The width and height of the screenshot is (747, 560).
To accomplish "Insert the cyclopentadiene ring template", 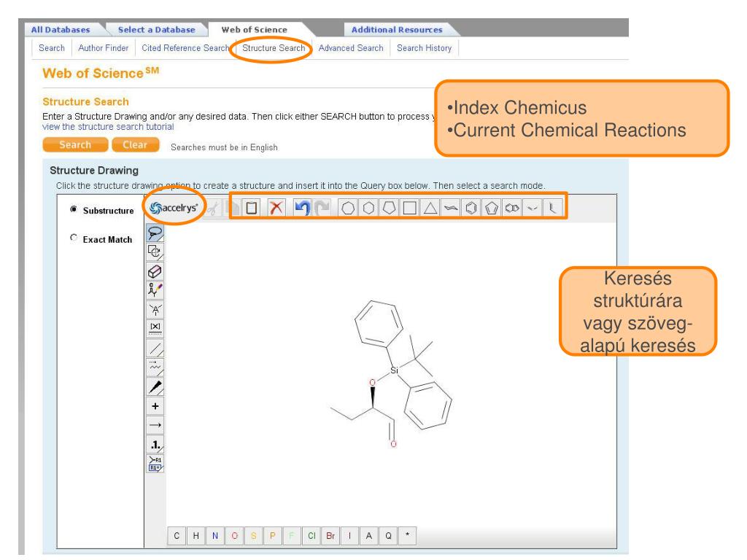I will 492,208.
